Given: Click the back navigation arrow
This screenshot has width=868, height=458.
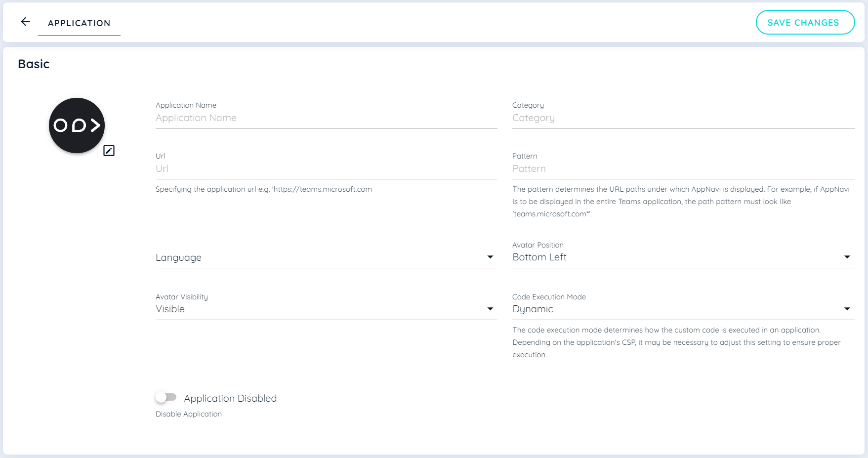Looking at the screenshot, I should coord(25,22).
